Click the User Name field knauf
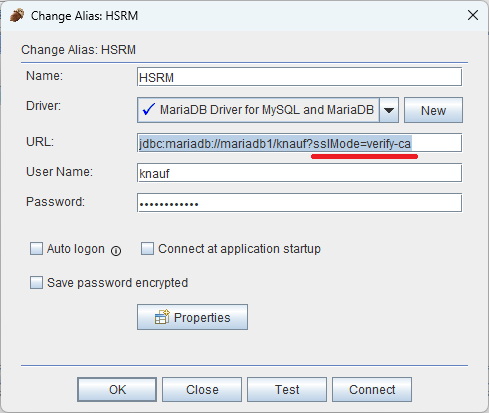Viewport: 489px width, 413px height. [x=299, y=173]
